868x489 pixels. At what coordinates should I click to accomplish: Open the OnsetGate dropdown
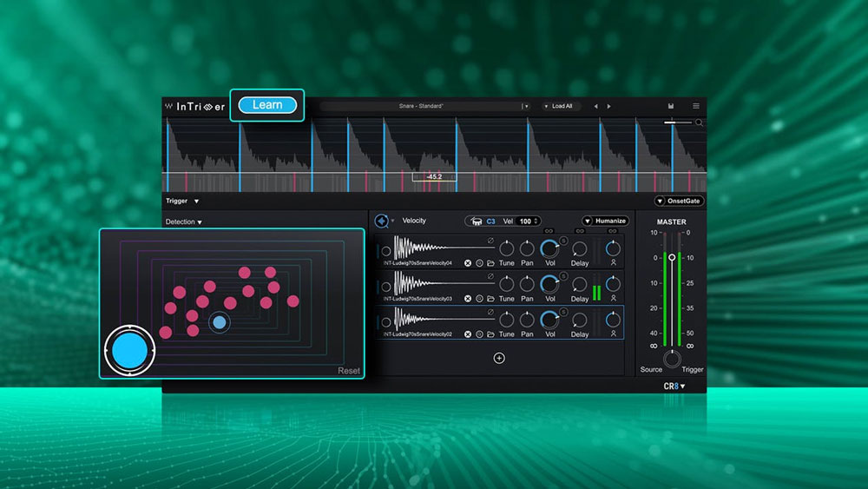point(679,201)
